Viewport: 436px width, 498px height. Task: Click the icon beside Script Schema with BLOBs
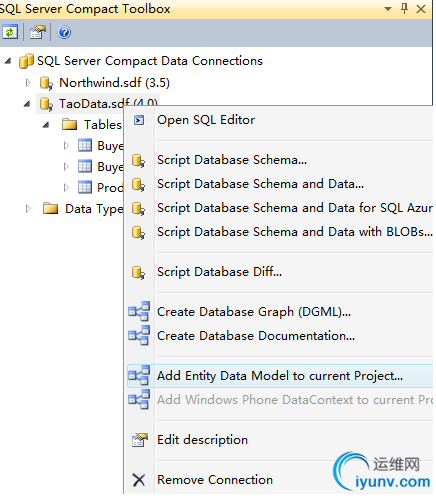pyautogui.click(x=138, y=232)
